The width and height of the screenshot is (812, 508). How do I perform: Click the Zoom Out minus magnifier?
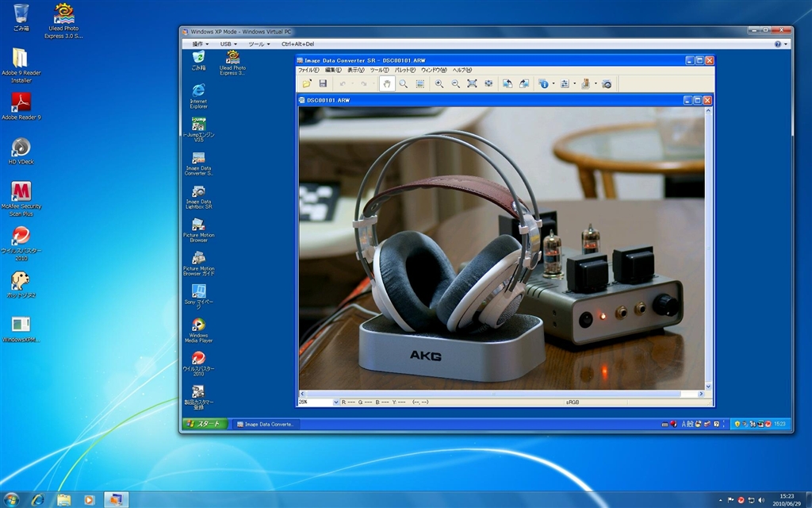point(456,83)
